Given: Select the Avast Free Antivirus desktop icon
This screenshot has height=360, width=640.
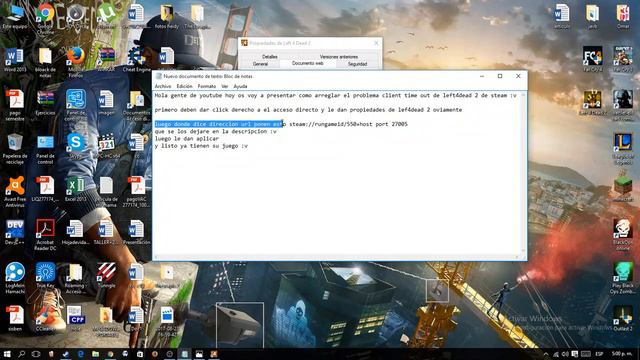Looking at the screenshot, I should (x=15, y=192).
